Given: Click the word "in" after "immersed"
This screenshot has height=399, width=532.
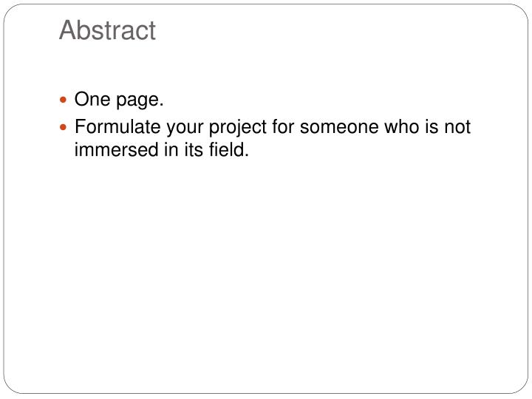Looking at the screenshot, I should pyautogui.click(x=171, y=149).
